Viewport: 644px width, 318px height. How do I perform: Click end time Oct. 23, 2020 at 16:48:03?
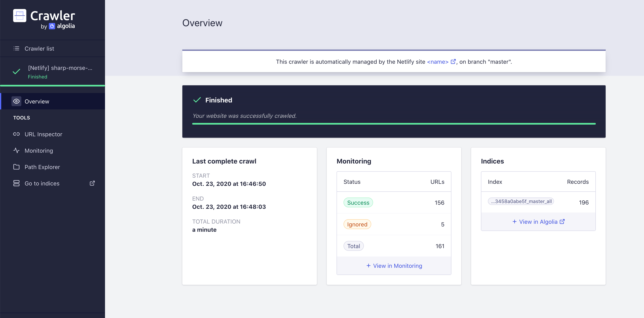(x=229, y=207)
